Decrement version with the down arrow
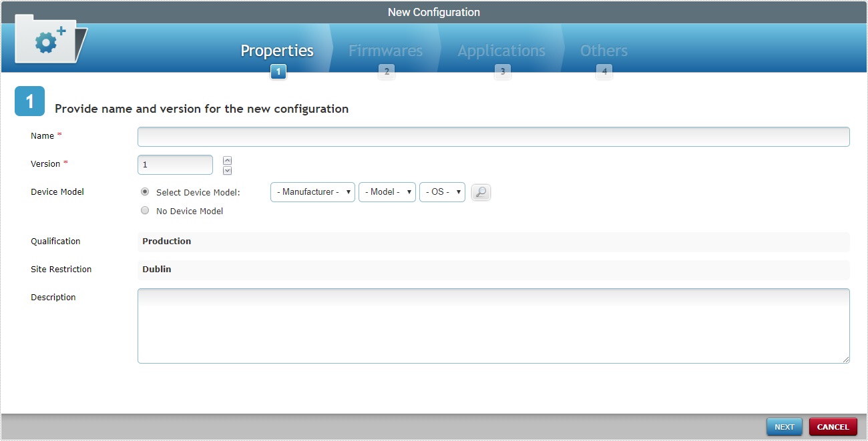Viewport: 868px width, 441px height. coord(227,170)
